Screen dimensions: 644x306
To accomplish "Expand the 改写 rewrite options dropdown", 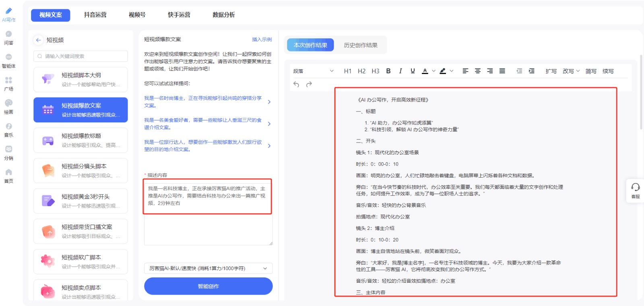I will pyautogui.click(x=578, y=71).
